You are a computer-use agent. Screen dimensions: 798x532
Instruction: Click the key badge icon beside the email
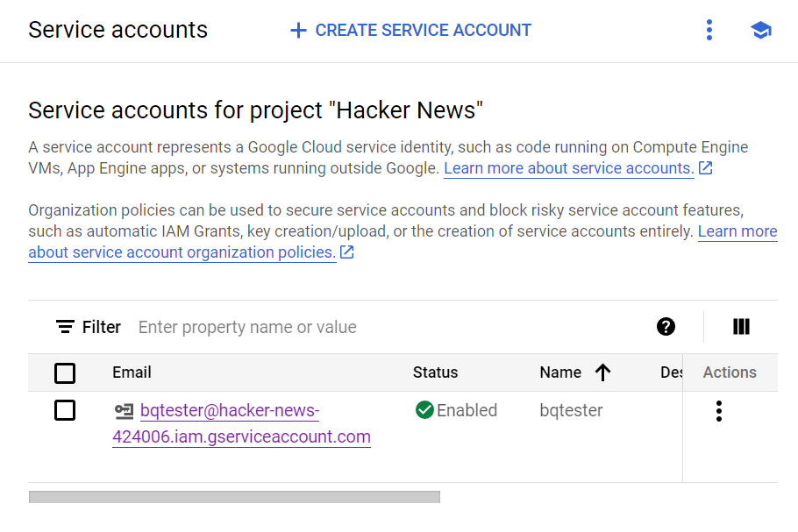coord(123,408)
